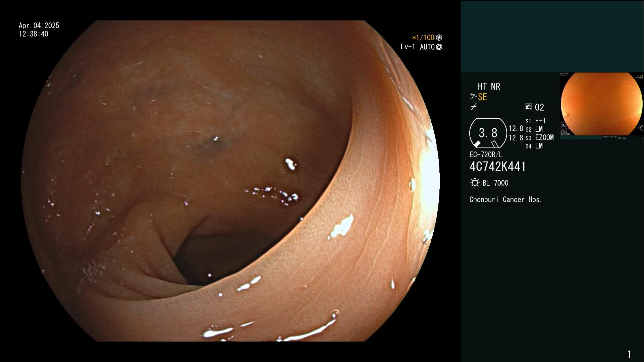Click the S4: LM switch assignment
This screenshot has width=644, height=362.
coord(534,146)
